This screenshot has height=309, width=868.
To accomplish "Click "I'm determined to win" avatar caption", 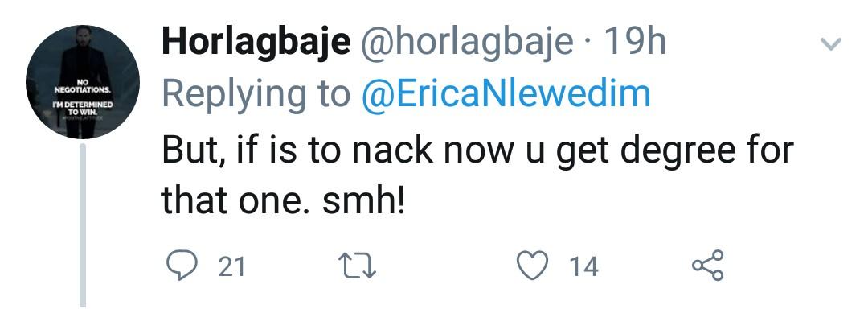I will tap(83, 108).
